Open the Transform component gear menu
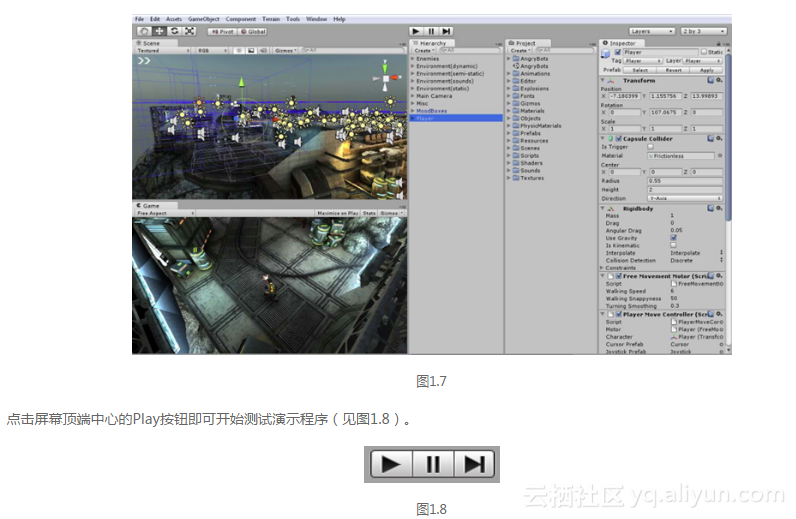Screen dimensions: 796x519 [719, 80]
